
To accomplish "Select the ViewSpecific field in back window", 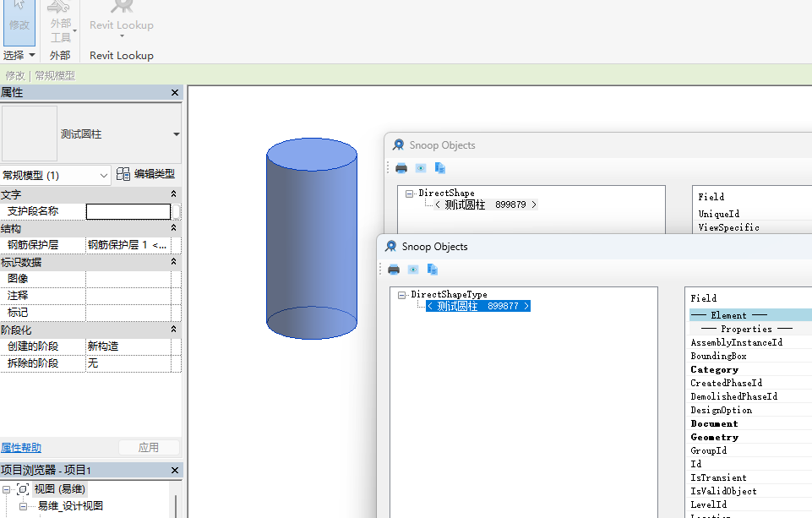I will (x=728, y=227).
